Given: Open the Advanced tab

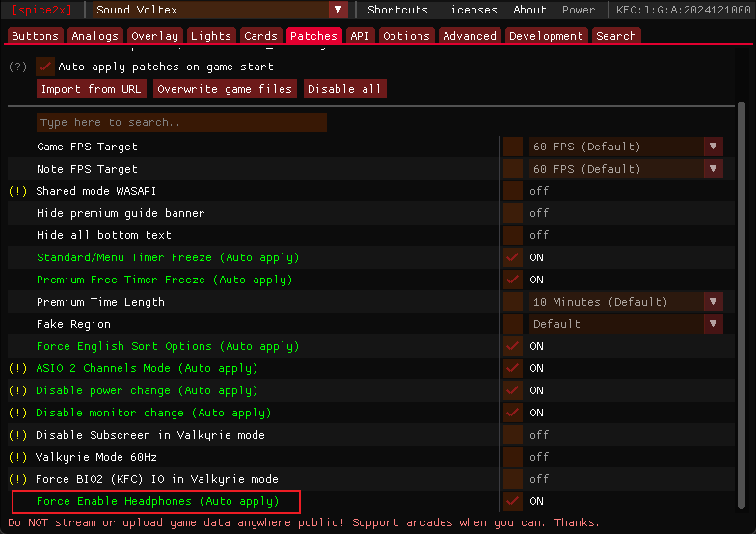Looking at the screenshot, I should point(469,36).
